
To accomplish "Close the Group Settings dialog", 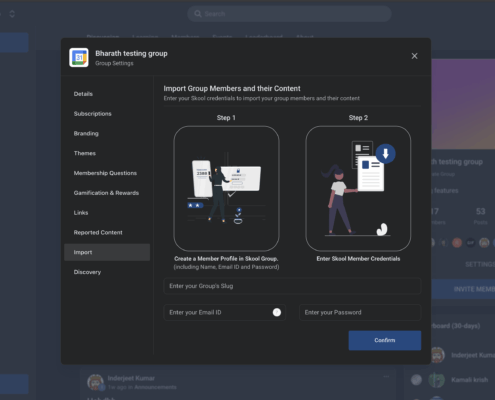I will click(414, 56).
